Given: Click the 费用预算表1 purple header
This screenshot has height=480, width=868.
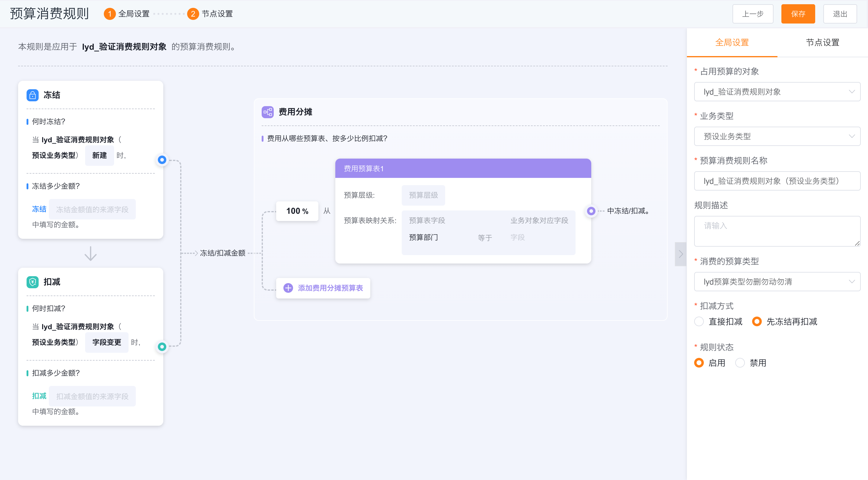Looking at the screenshot, I should pyautogui.click(x=463, y=168).
